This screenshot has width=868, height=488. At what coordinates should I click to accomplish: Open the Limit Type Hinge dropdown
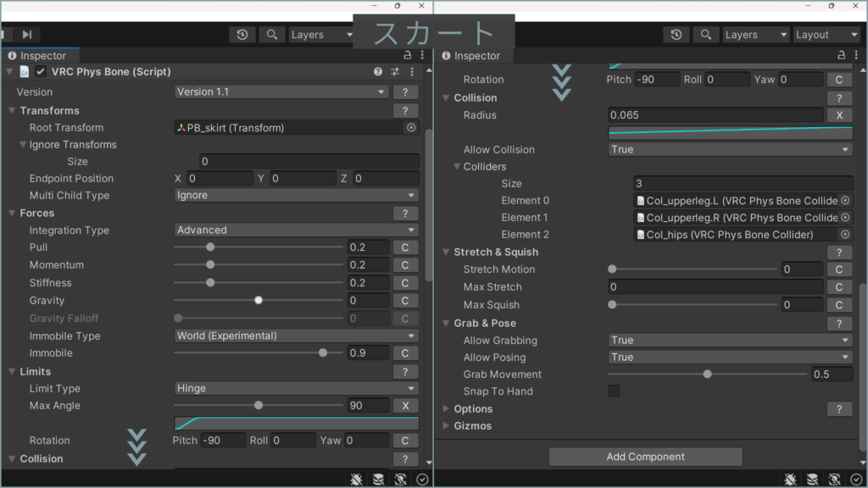[296, 389]
